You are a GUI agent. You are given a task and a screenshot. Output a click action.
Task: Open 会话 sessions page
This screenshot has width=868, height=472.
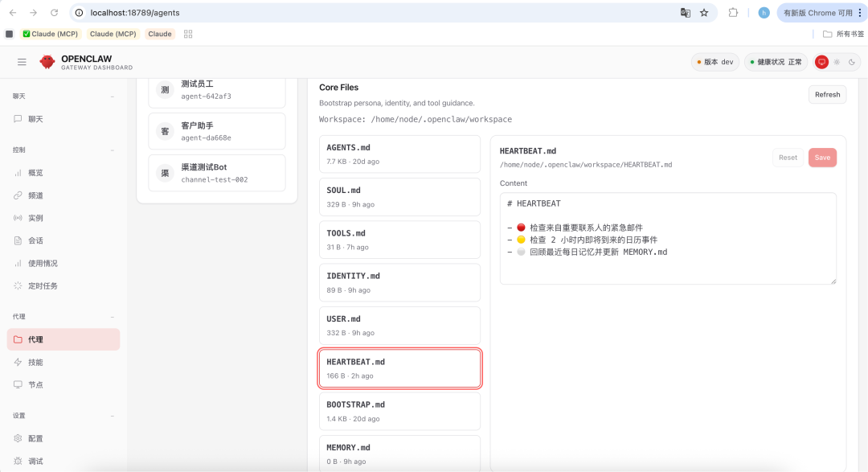coord(63,241)
